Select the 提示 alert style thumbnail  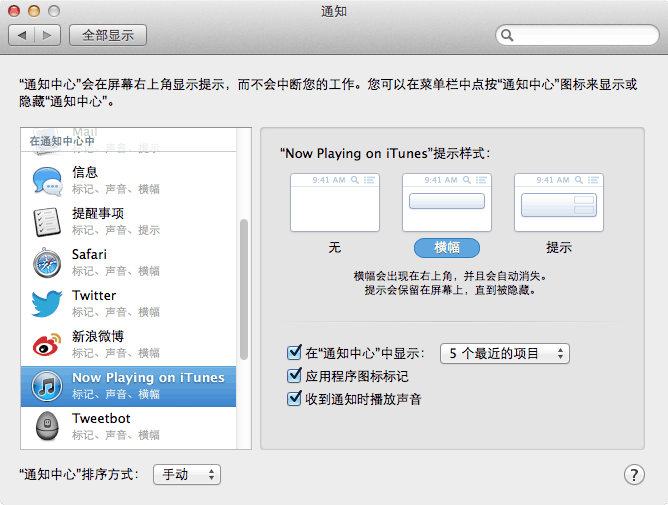(559, 202)
